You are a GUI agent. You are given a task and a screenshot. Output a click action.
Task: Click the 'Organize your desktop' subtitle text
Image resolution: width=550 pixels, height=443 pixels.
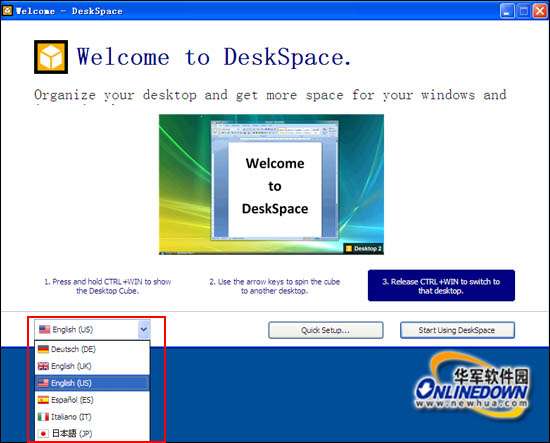coord(270,95)
